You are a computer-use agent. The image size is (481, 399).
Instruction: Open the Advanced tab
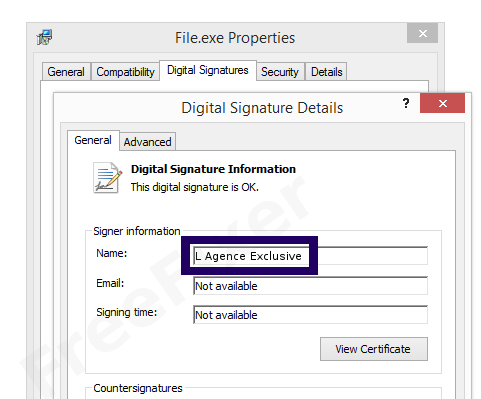[147, 142]
